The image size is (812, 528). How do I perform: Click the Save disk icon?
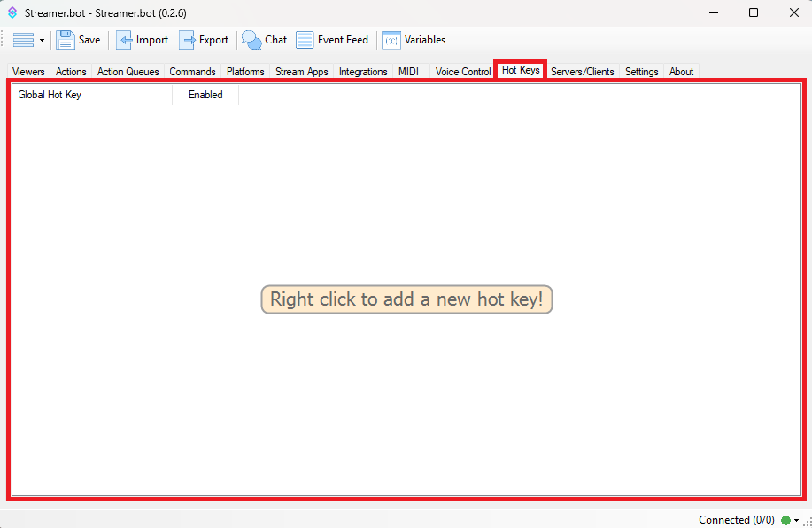click(x=66, y=40)
